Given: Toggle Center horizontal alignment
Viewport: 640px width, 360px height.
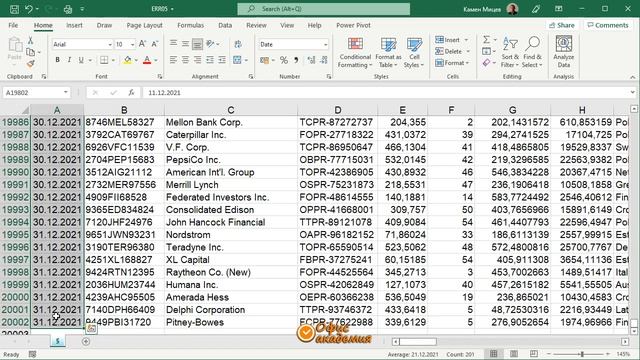Looking at the screenshot, I should 185,60.
